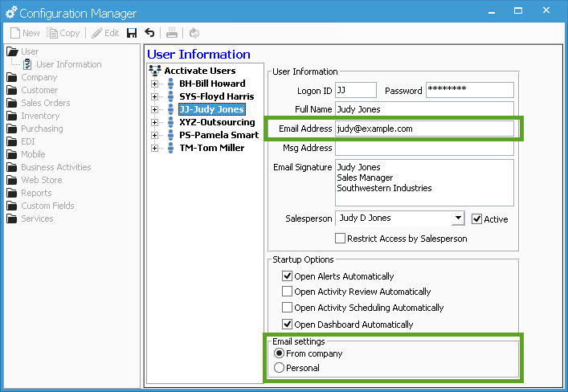Click the New toolbar button
Viewport: 568px width, 392px height.
25,33
